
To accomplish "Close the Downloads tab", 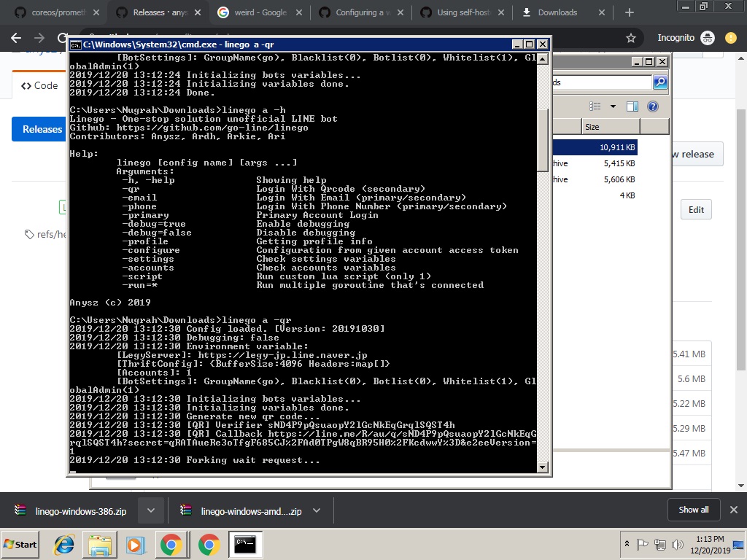I will pos(602,13).
